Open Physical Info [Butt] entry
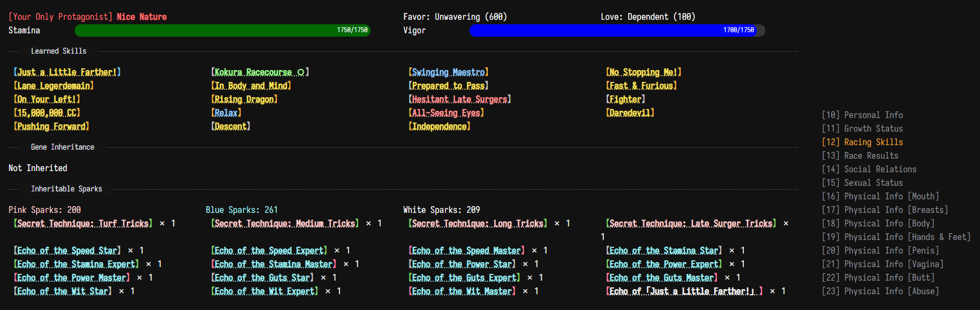This screenshot has height=310, width=980. tap(878, 278)
